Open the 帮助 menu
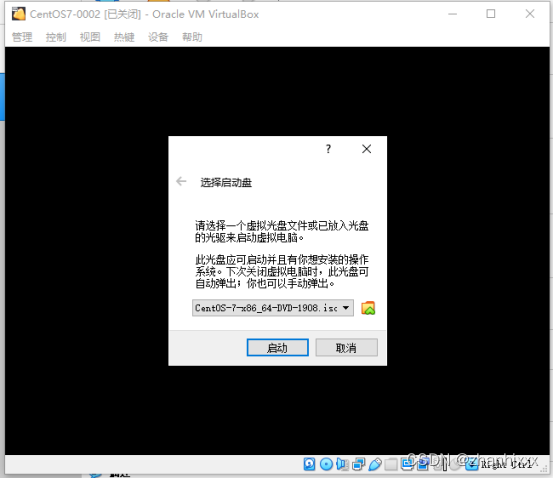The image size is (554, 479). [x=192, y=37]
